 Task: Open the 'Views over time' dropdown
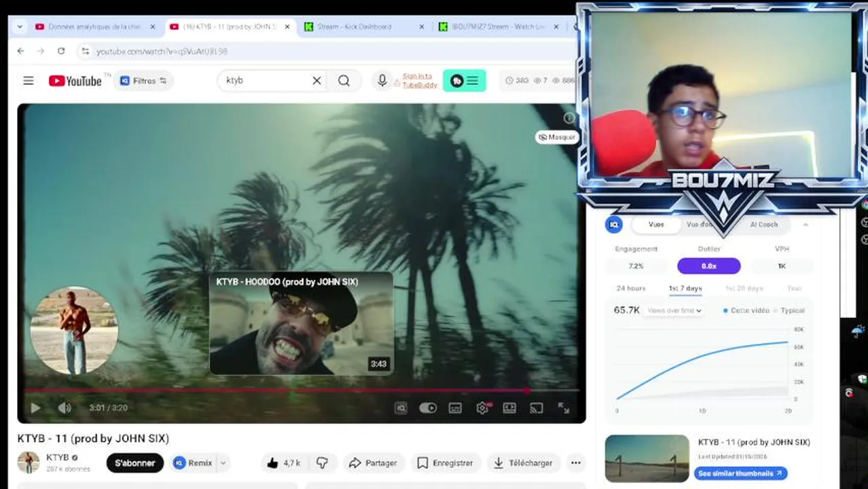674,310
